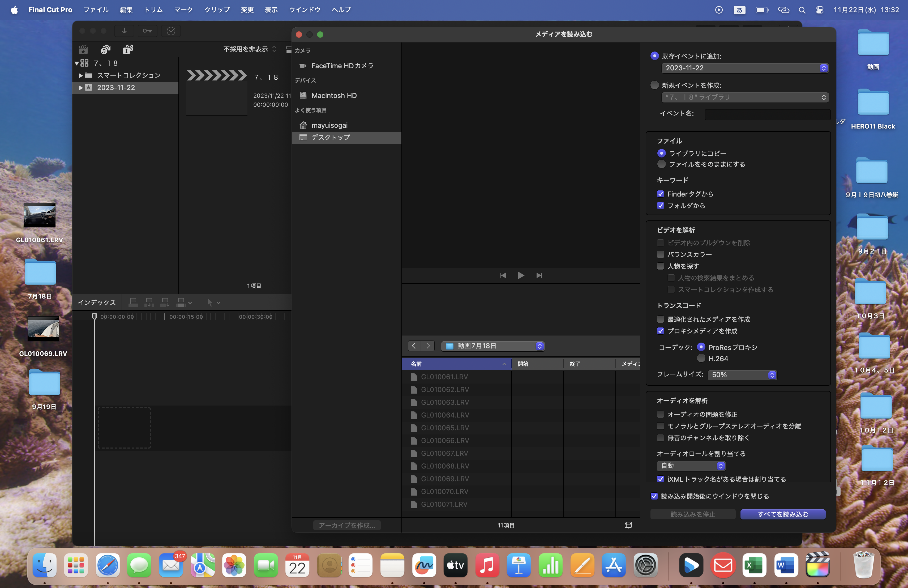Select FaceTime HD camera source
The height and width of the screenshot is (588, 908).
(342, 66)
